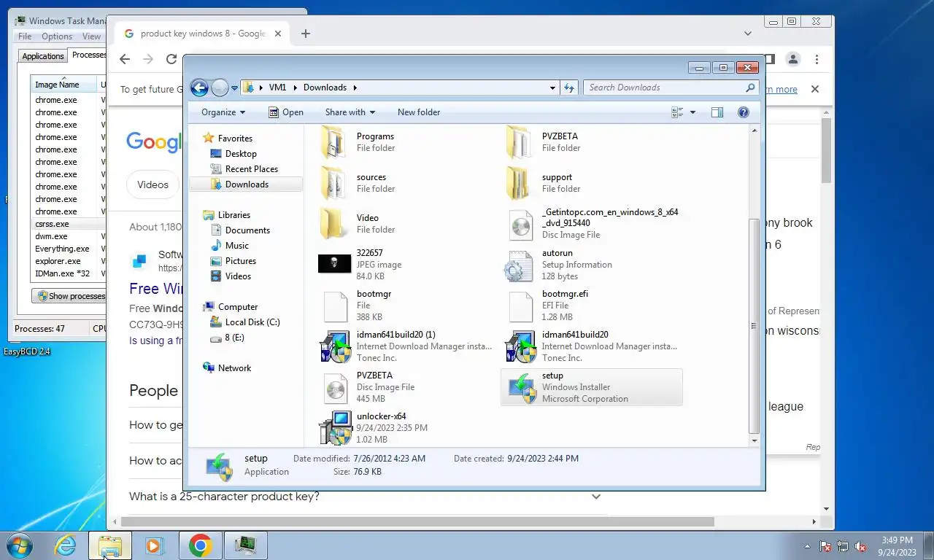Select the Programs folder icon
Viewport: 934px width, 560px height.
pos(333,142)
